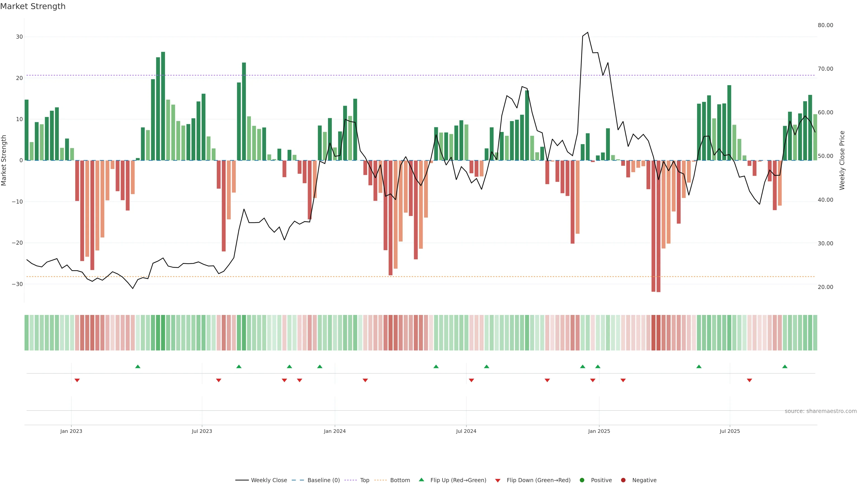Image resolution: width=868 pixels, height=488 pixels.
Task: Click the source: sharemaestro.com text
Action: (x=821, y=411)
